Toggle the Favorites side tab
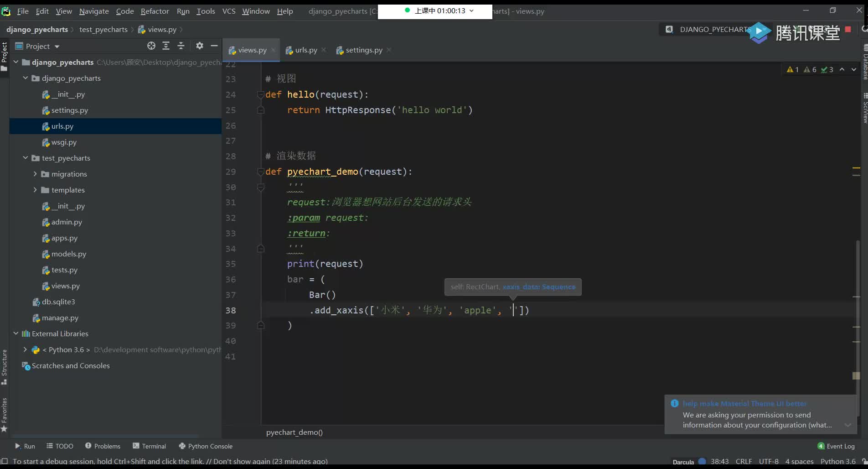Viewport: 868px width, 469px height. (x=4, y=414)
